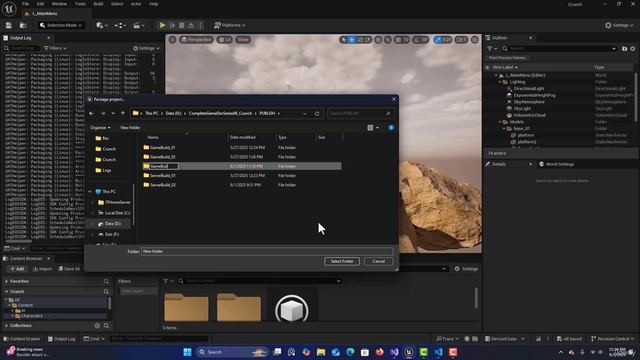Open the Perspective view mode menu
This screenshot has width=640, height=360.
click(196, 40)
